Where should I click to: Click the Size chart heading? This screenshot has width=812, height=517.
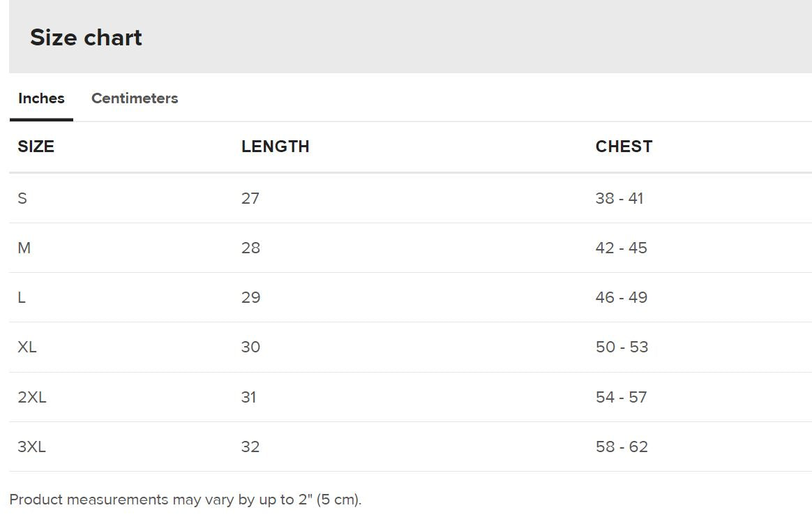(86, 38)
